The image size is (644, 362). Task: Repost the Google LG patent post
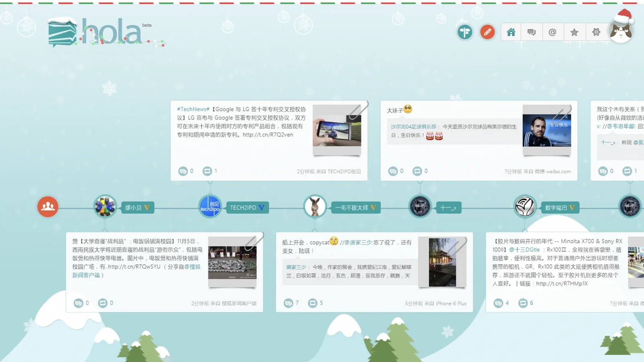(207, 171)
